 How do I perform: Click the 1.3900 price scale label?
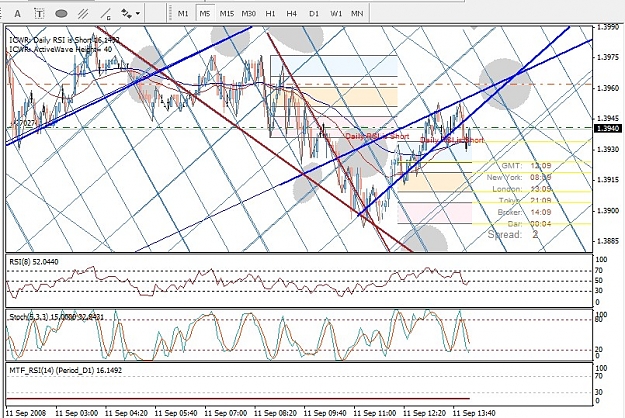[607, 210]
